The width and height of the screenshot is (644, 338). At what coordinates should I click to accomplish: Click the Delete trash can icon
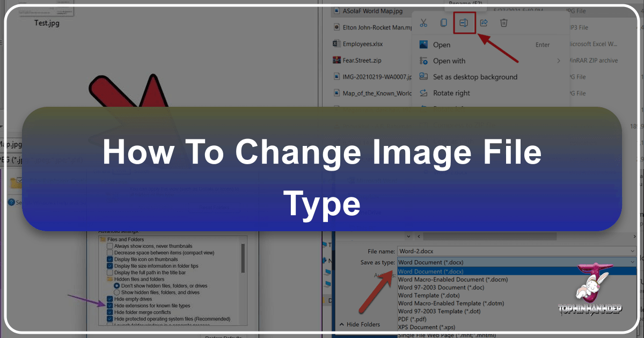(503, 23)
